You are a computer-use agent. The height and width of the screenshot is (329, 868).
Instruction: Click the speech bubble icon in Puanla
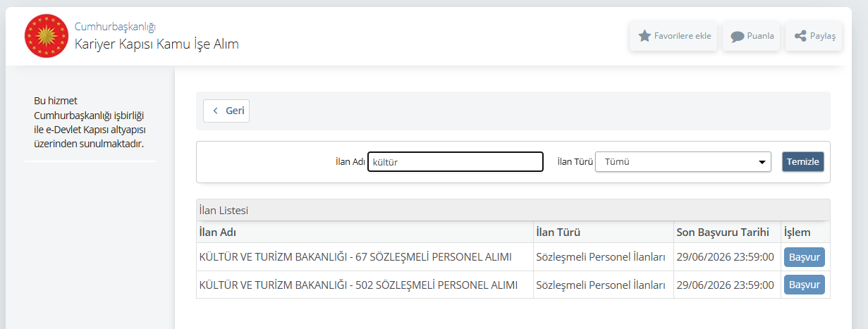[x=738, y=37]
